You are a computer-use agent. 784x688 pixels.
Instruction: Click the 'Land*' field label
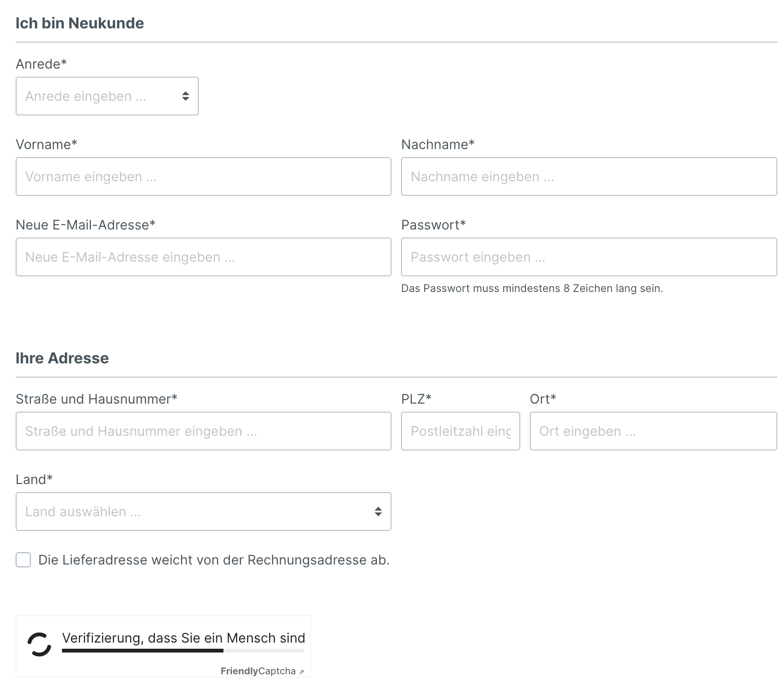[x=34, y=479]
